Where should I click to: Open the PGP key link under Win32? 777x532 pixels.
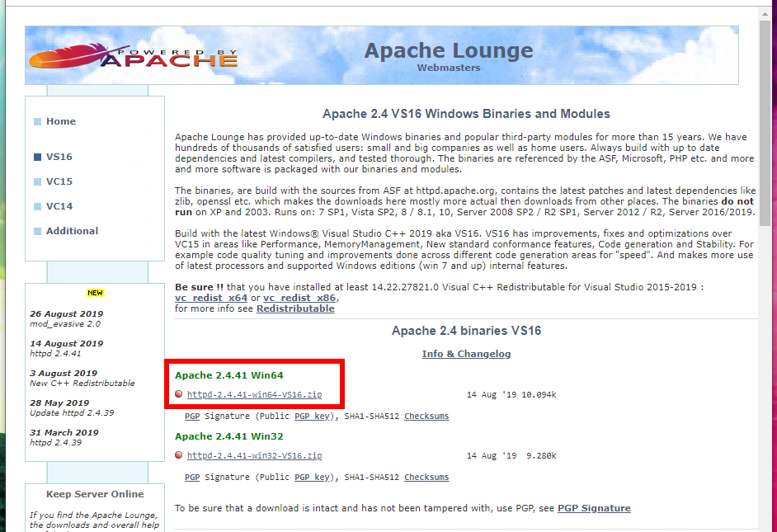(312, 477)
